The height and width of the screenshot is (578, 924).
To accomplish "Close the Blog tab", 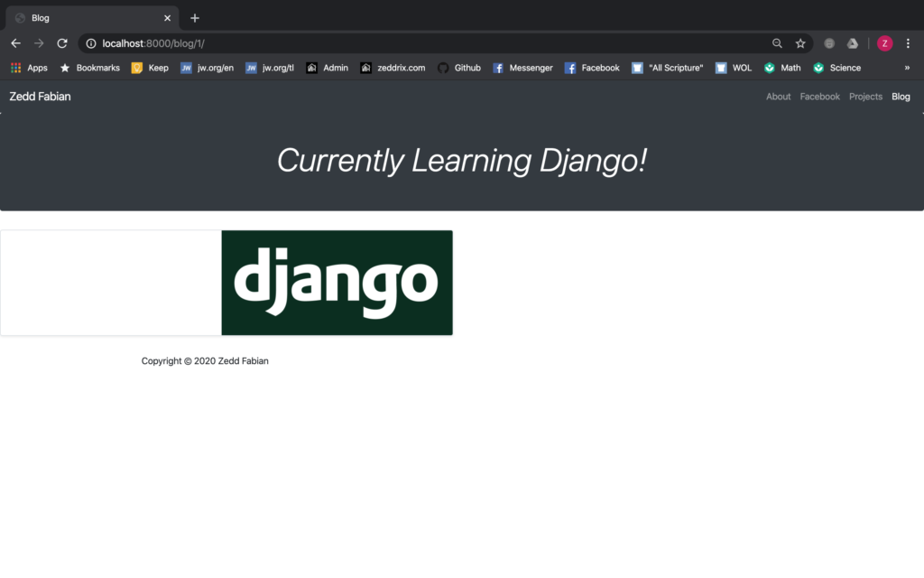I will [167, 18].
